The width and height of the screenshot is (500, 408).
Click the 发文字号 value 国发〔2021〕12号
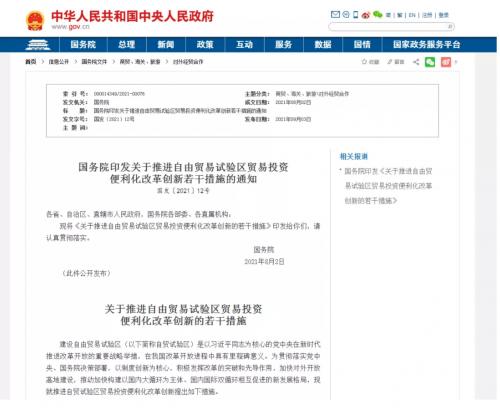point(114,119)
